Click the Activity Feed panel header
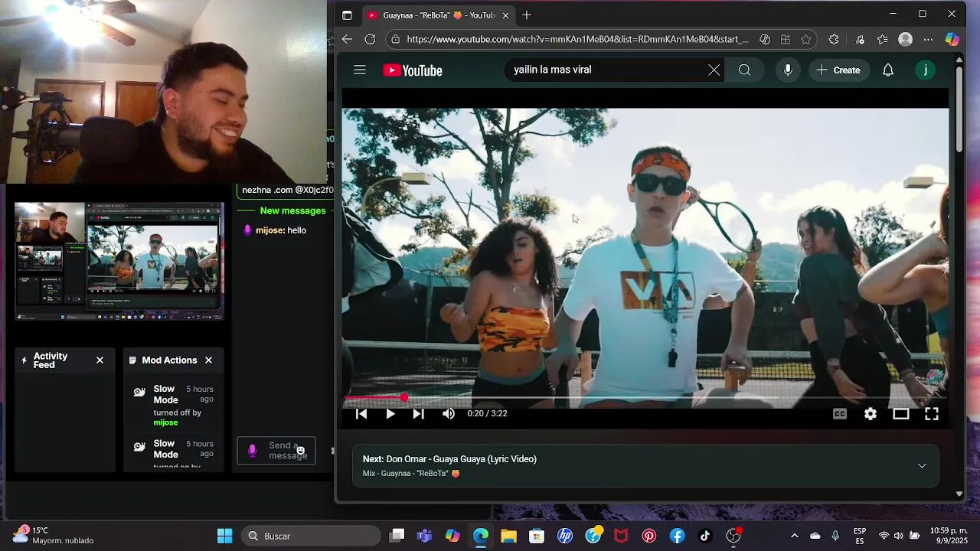 pyautogui.click(x=64, y=360)
